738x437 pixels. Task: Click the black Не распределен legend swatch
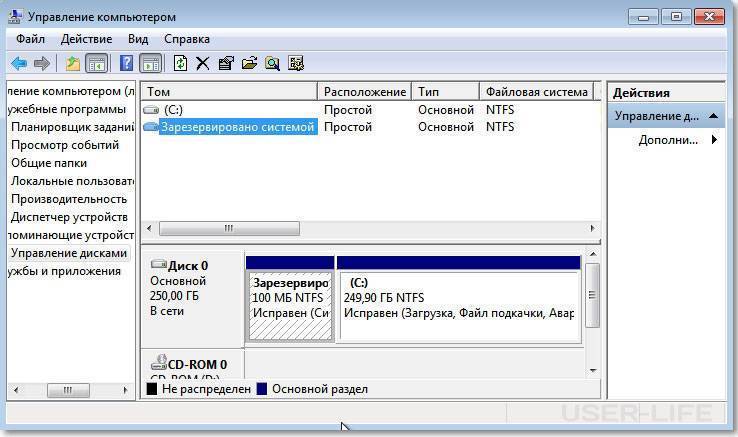[x=152, y=389]
